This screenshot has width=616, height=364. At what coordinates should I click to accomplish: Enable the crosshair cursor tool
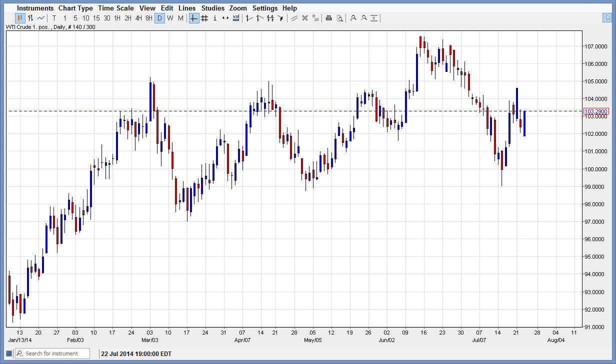[193, 18]
